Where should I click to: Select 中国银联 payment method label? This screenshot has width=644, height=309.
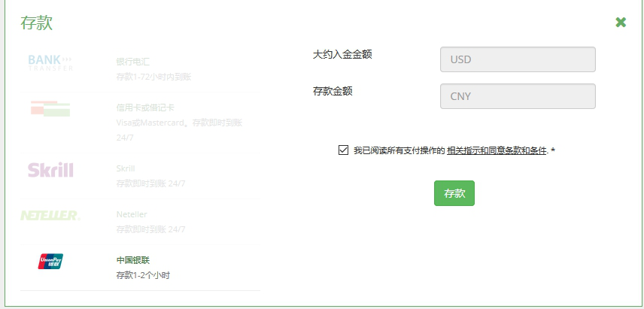click(x=132, y=260)
